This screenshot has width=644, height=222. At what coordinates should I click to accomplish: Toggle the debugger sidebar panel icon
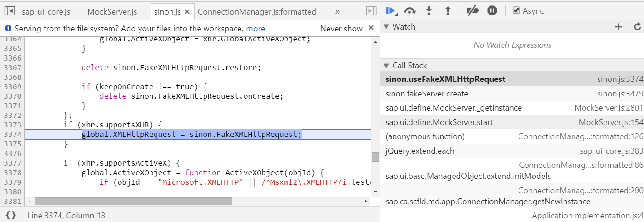pos(371,11)
